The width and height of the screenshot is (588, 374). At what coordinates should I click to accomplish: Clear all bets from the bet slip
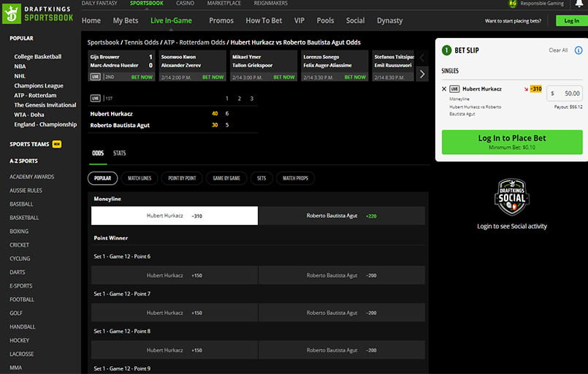[x=558, y=50]
